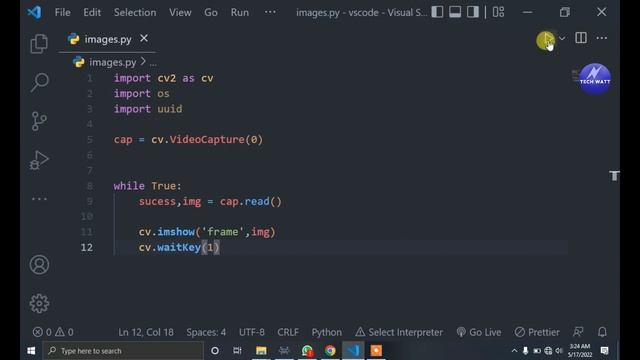Click 'imshow' in line 11
Image resolution: width=640 pixels, height=360 pixels.
(x=176, y=232)
